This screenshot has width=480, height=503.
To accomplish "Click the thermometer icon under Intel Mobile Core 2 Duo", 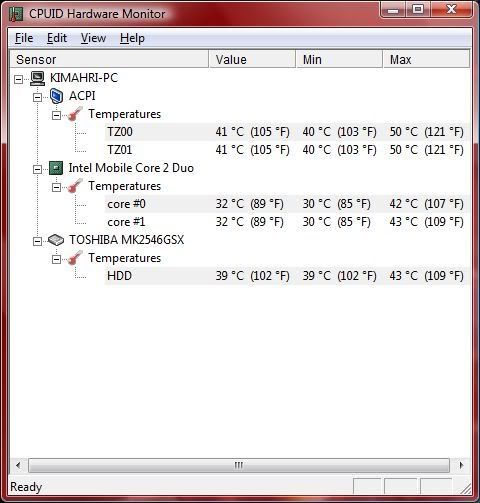I will point(75,186).
